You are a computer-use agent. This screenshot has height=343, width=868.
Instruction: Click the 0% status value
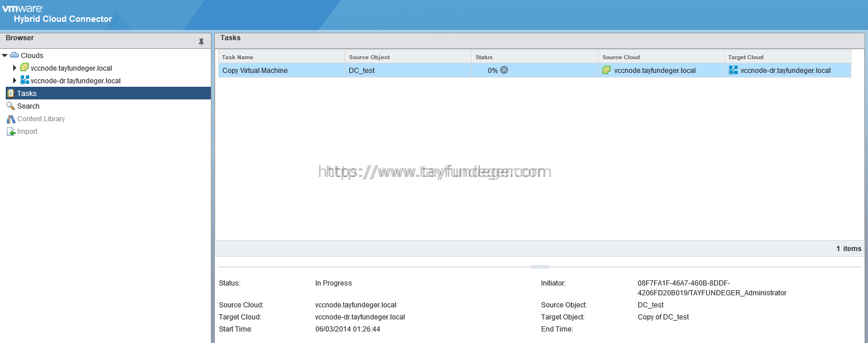tap(492, 71)
